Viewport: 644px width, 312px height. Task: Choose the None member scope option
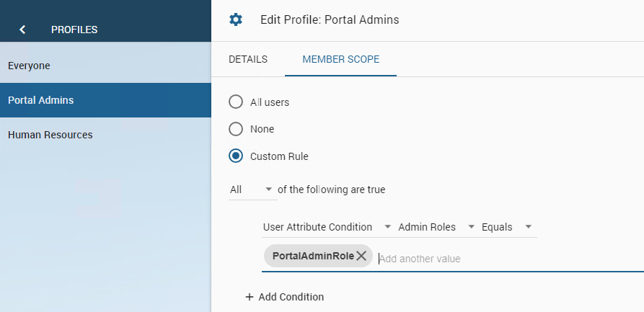(236, 129)
